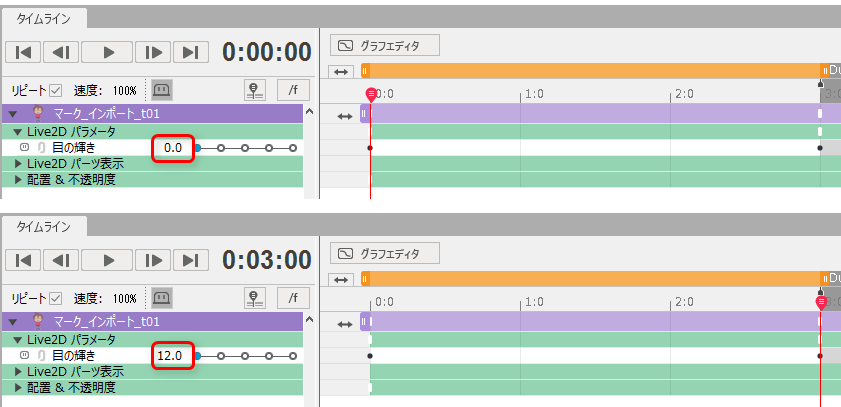
Task: Expand 配置 & 不透明度 in bottom panel
Action: (x=18, y=388)
